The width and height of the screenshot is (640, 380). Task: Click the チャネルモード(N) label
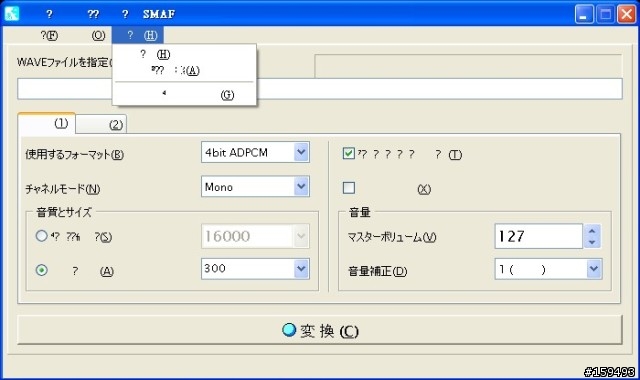62,189
